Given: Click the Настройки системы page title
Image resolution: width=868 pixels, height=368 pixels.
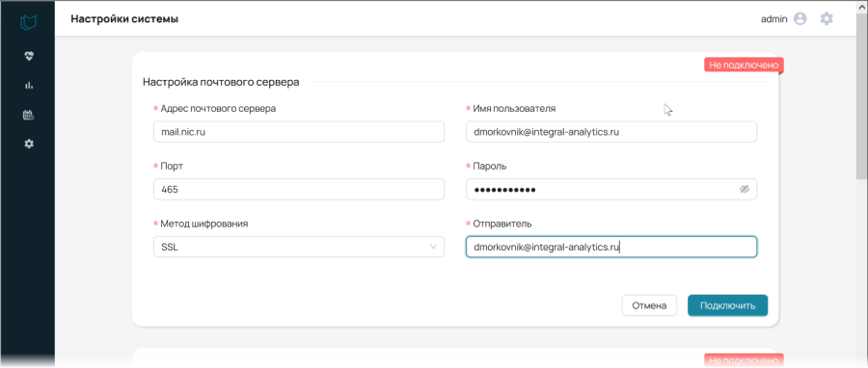Looking at the screenshot, I should [x=124, y=19].
